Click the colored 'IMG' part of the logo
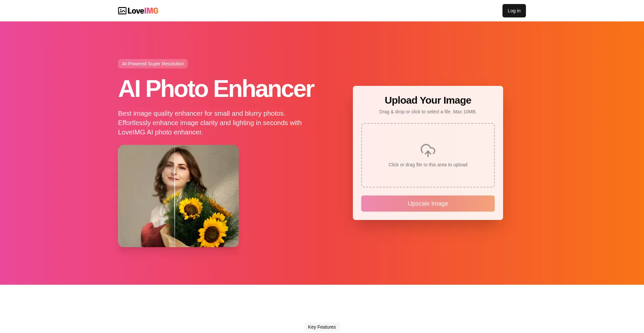 tap(151, 11)
